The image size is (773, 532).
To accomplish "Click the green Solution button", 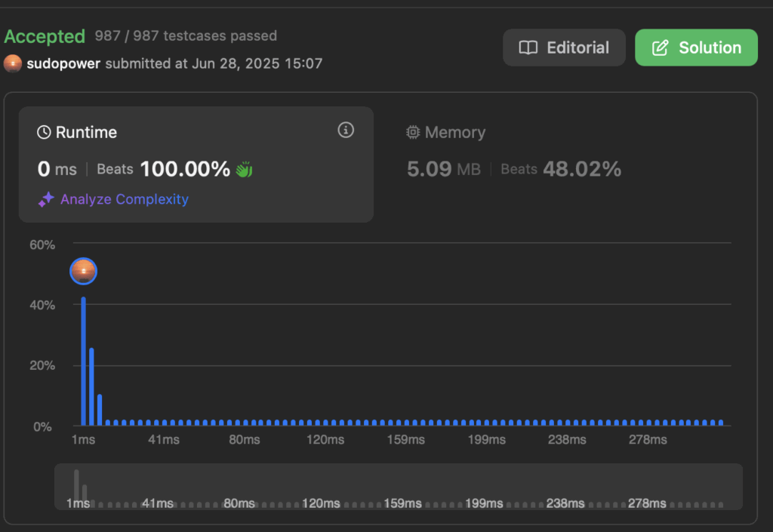I will coord(696,48).
